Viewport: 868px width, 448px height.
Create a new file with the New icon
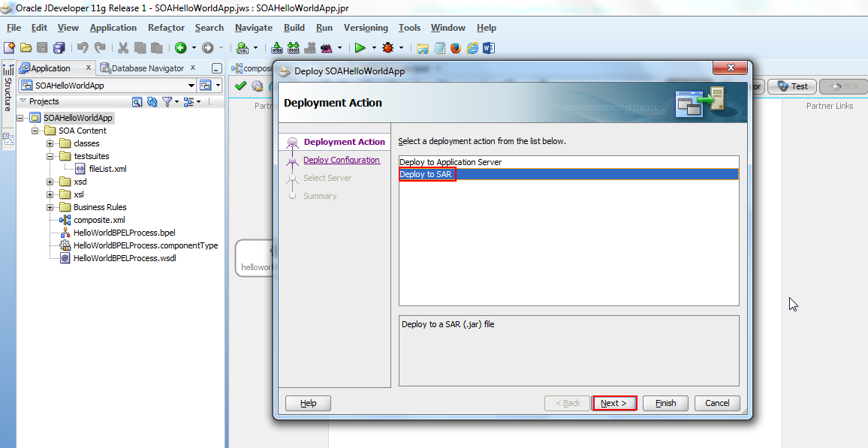point(9,47)
